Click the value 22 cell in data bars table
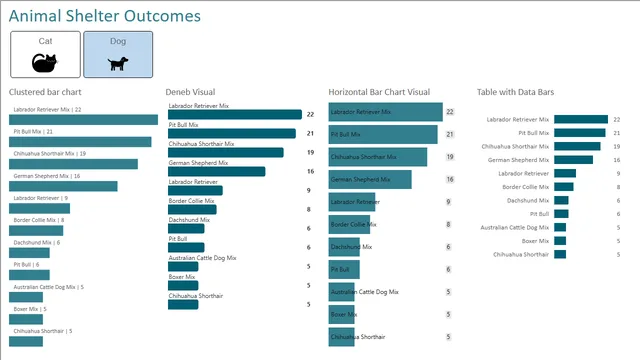640x360 pixels. pyautogui.click(x=616, y=120)
